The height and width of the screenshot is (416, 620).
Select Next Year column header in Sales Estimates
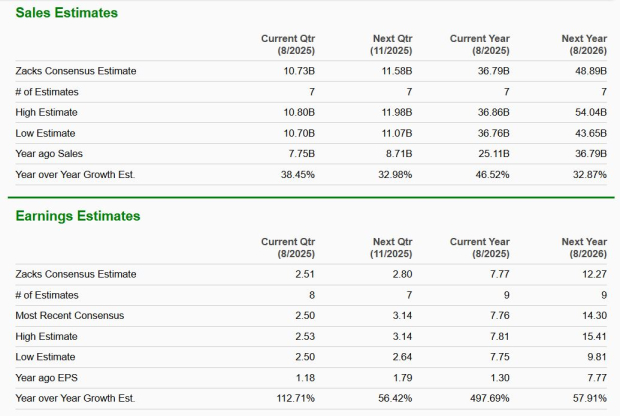coord(584,44)
